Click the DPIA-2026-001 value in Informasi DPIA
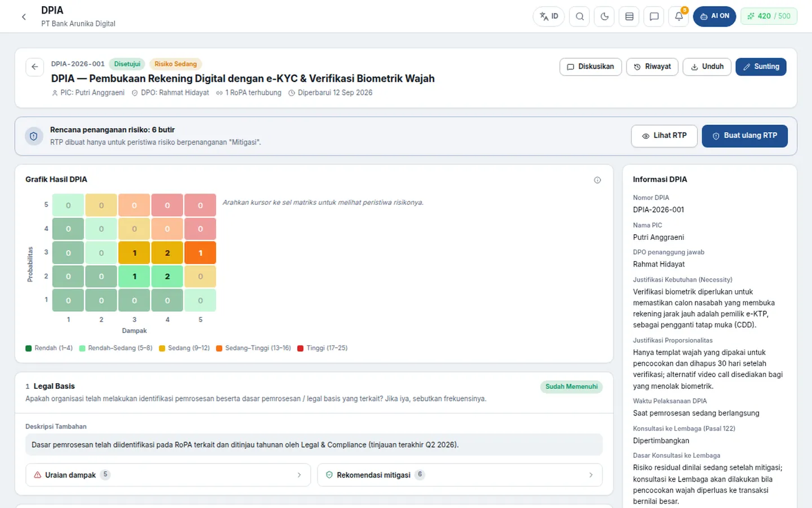The image size is (812, 508). click(658, 210)
